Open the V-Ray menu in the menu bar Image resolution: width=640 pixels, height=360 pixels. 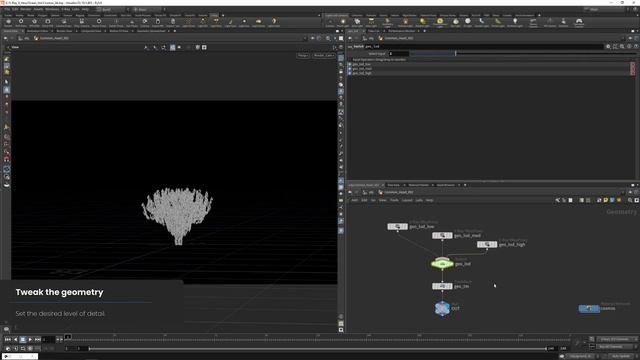click(x=65, y=9)
